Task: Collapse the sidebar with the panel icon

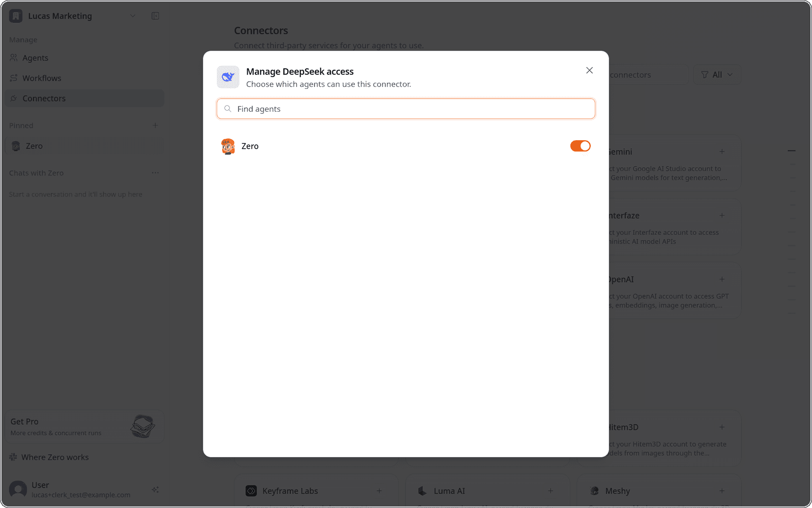Action: [155, 16]
